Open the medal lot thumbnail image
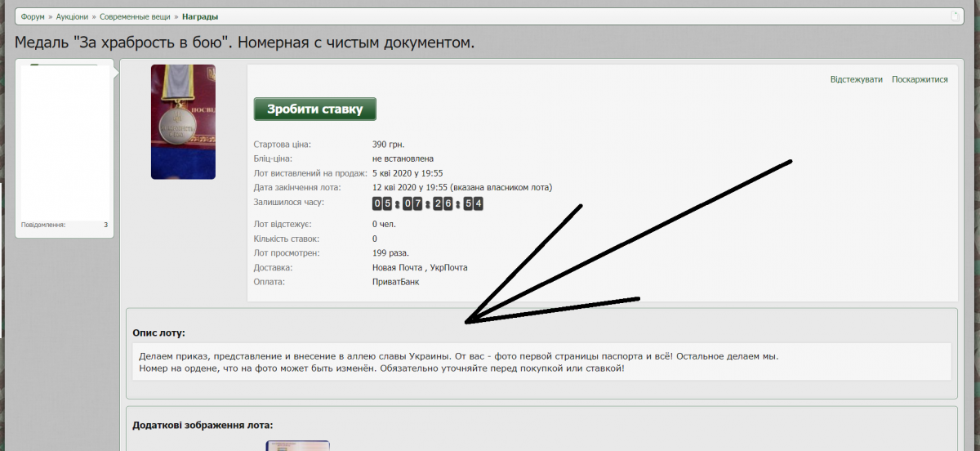 pyautogui.click(x=183, y=122)
